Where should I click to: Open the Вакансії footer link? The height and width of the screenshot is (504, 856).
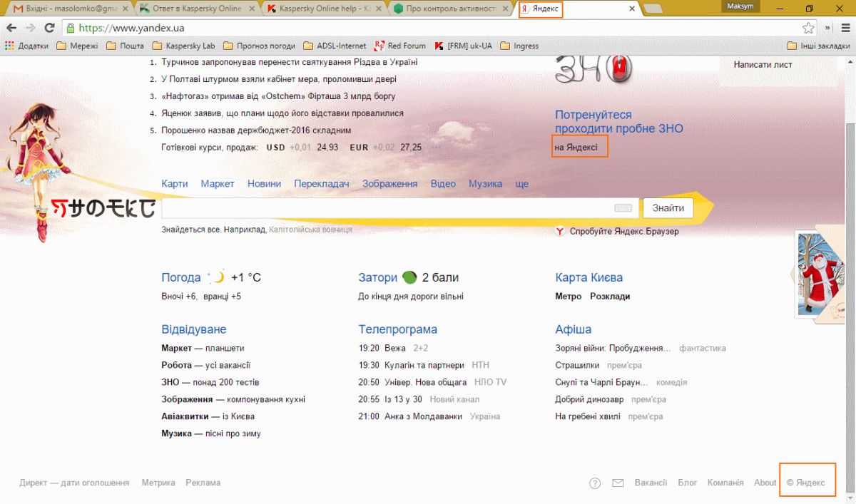[x=651, y=483]
